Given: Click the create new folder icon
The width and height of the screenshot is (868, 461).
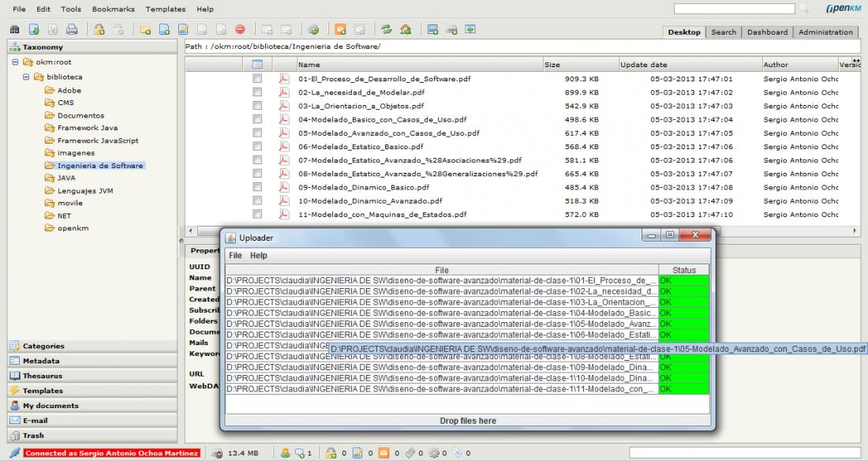Looking at the screenshot, I should 148,32.
